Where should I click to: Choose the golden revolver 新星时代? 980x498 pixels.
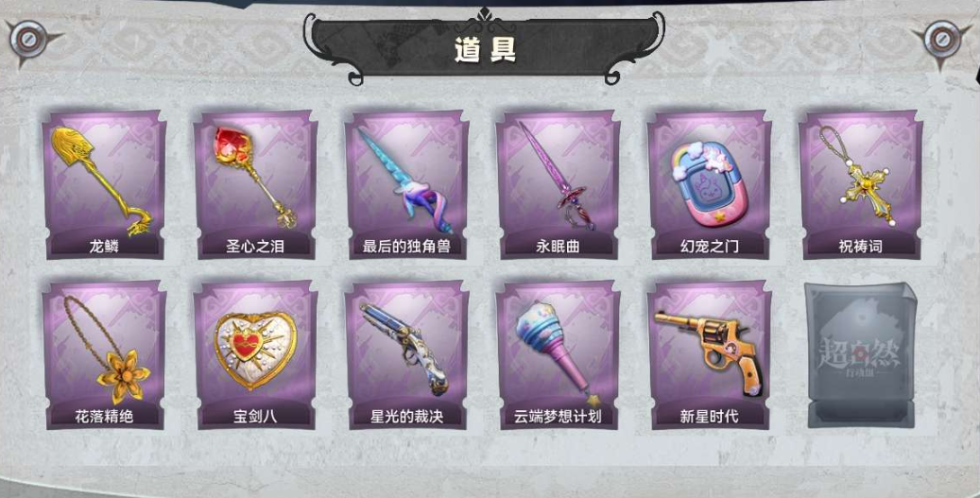coord(710,355)
